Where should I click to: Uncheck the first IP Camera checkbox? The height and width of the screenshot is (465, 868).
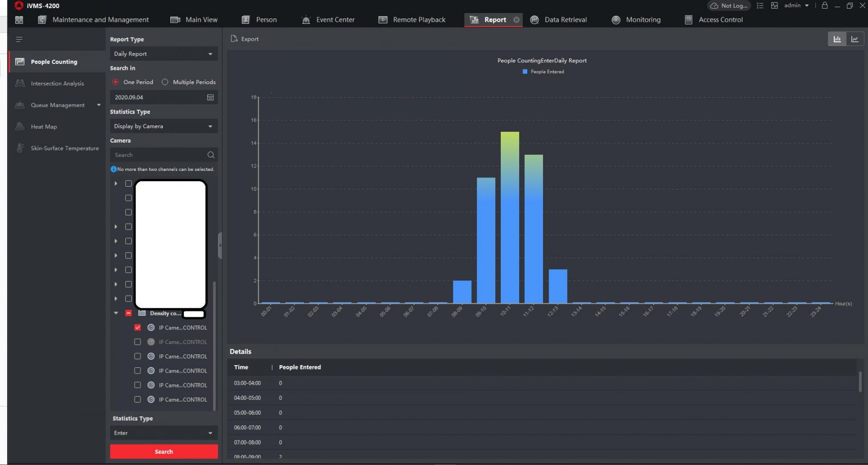pos(137,328)
